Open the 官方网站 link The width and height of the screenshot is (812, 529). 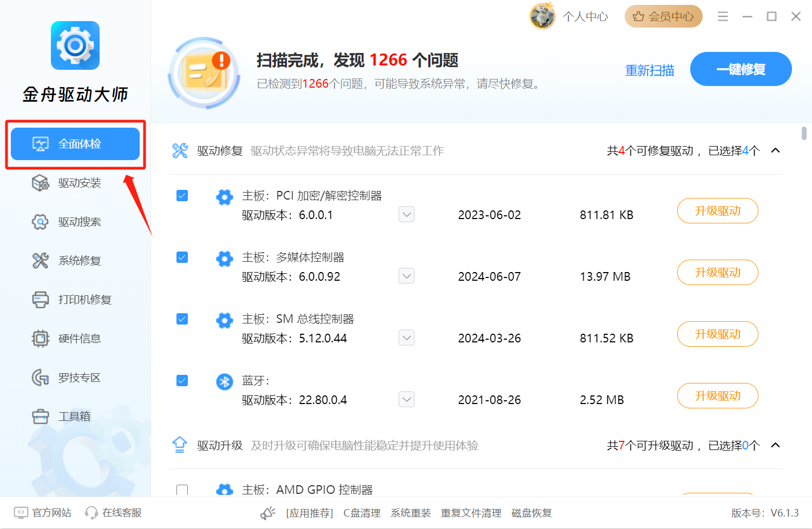[51, 513]
